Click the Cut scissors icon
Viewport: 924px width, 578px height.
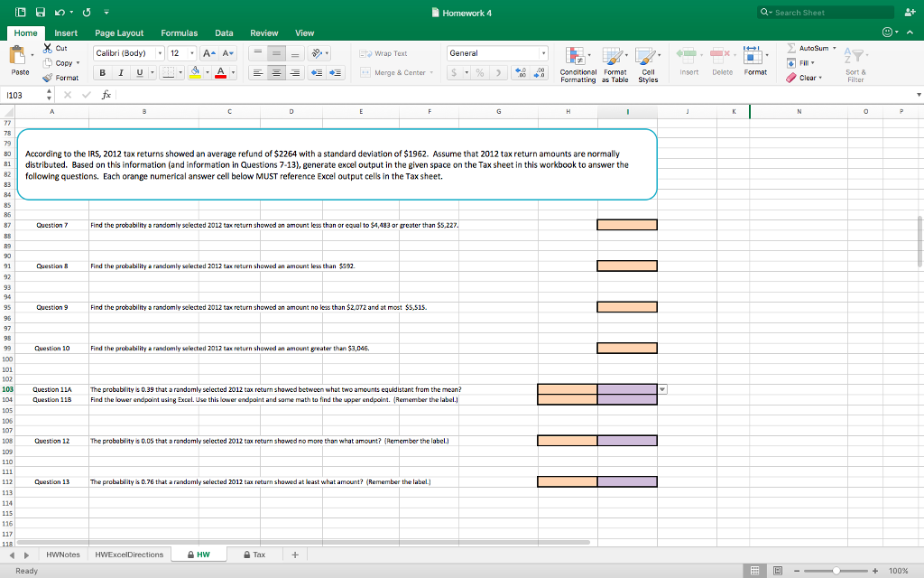coord(49,48)
